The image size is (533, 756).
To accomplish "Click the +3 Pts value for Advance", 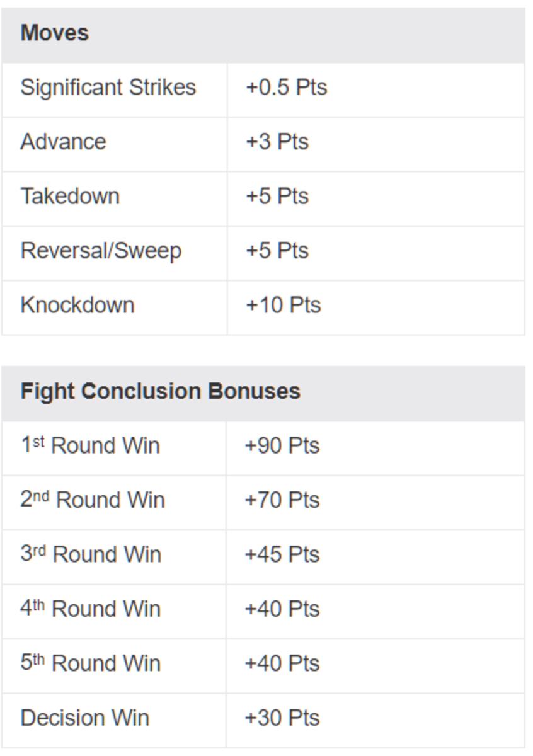I will click(277, 142).
